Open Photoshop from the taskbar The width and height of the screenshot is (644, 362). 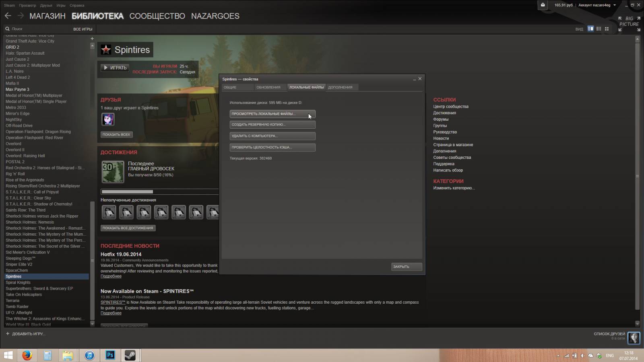tap(110, 355)
